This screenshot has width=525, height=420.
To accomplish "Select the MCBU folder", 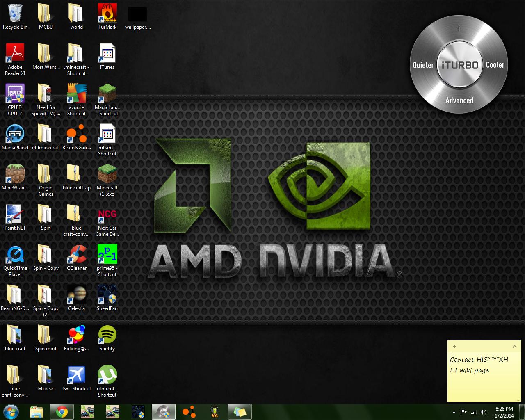I will (x=46, y=17).
